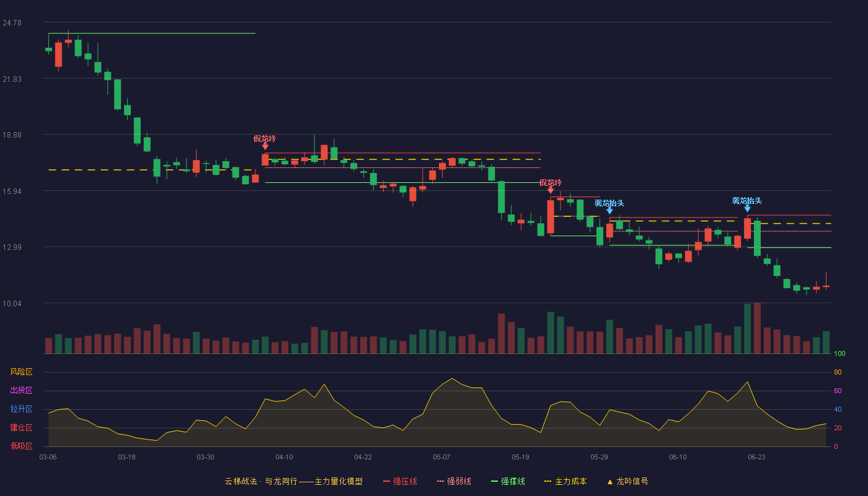The height and width of the screenshot is (496, 868).
Task: Click the 24.78 price axis label
Action: 12,23
